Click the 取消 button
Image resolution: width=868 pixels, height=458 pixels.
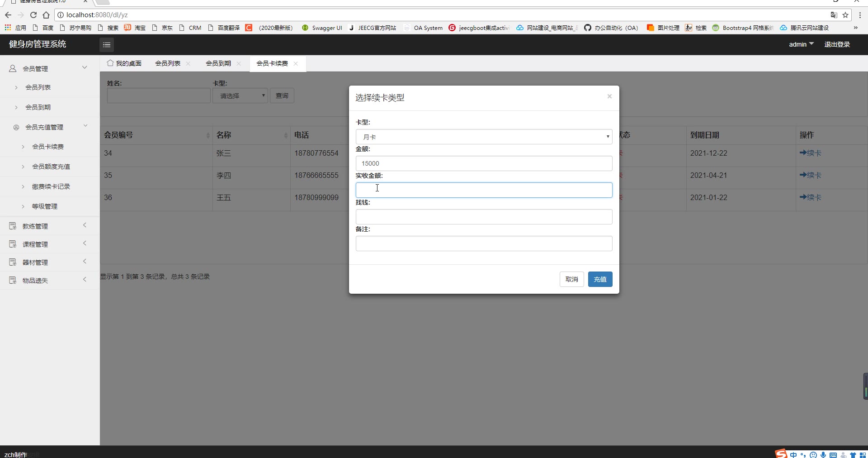pos(571,279)
